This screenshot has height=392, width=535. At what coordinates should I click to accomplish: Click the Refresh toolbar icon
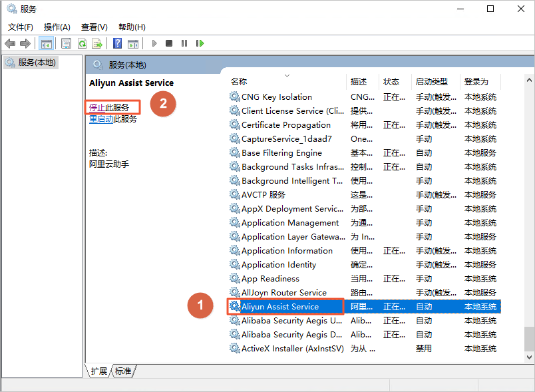click(x=82, y=43)
